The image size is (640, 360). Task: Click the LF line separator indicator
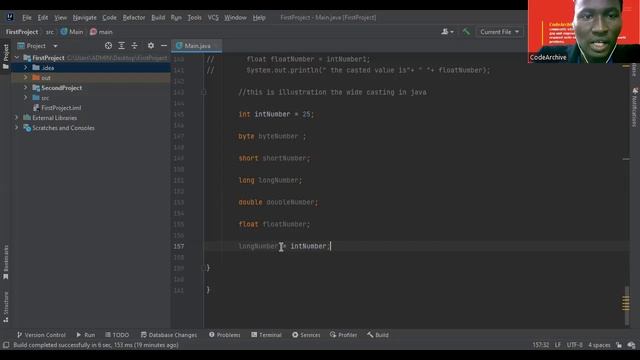tap(558, 345)
